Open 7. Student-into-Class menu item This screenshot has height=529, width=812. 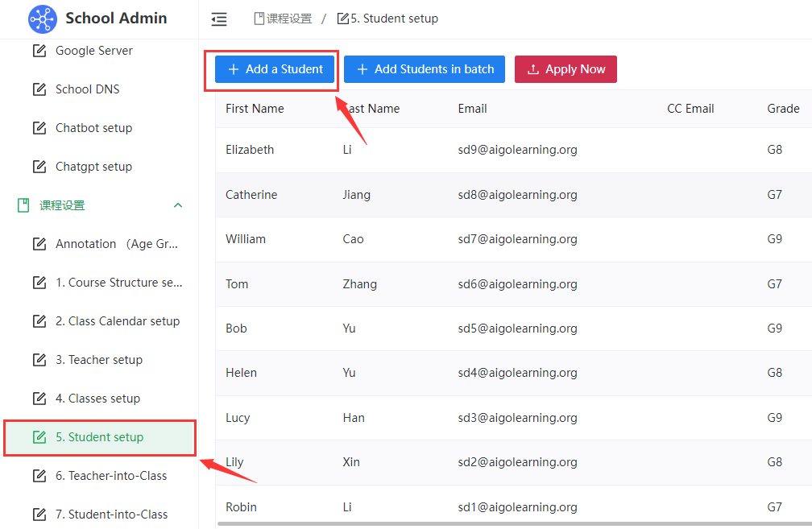pyautogui.click(x=111, y=515)
